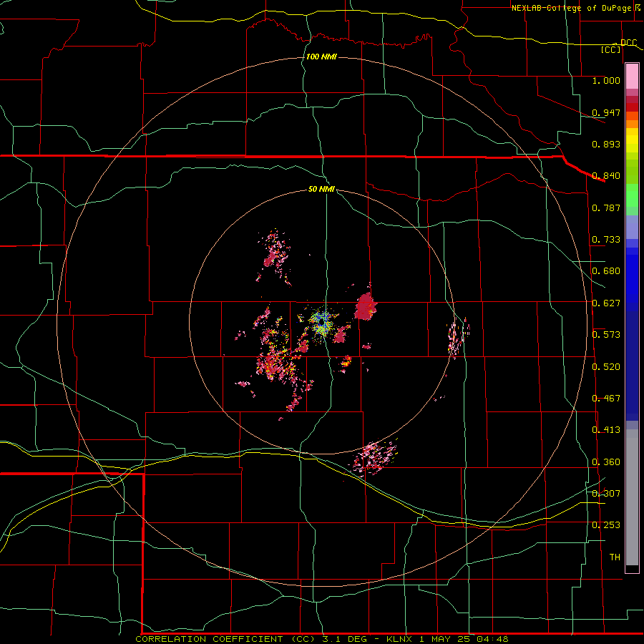Click the 04:48 timestamp in the caption
Image resolution: width=644 pixels, height=644 pixels.
492,639
